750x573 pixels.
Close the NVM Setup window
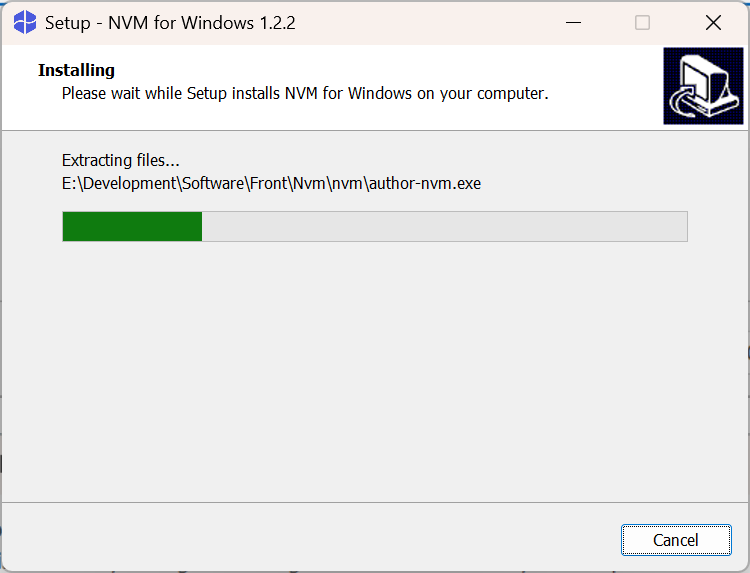pos(713,22)
